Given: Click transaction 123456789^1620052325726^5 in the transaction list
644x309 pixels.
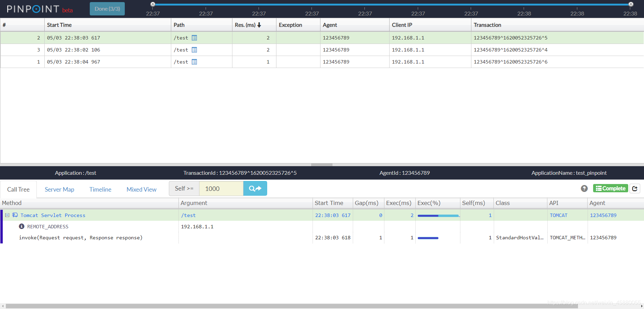Looking at the screenshot, I should (x=511, y=38).
